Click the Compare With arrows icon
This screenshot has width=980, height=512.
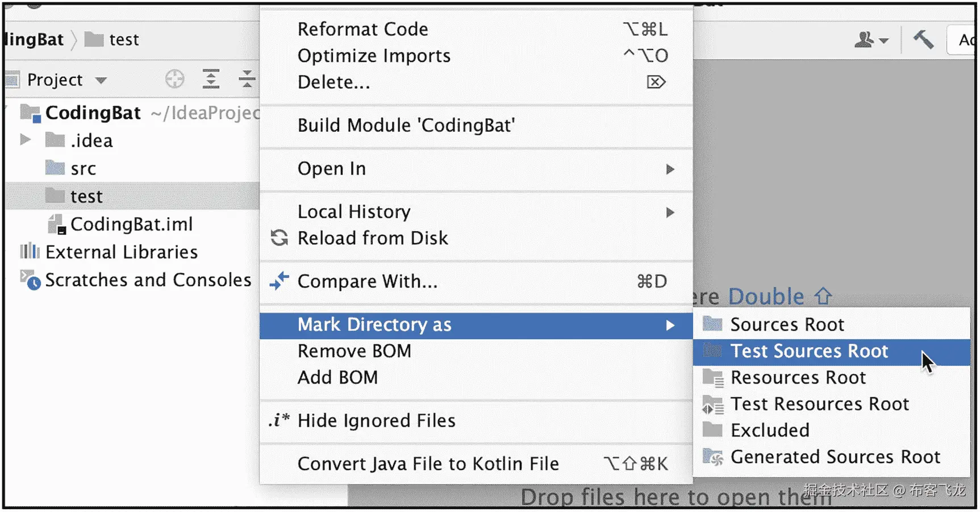[279, 281]
